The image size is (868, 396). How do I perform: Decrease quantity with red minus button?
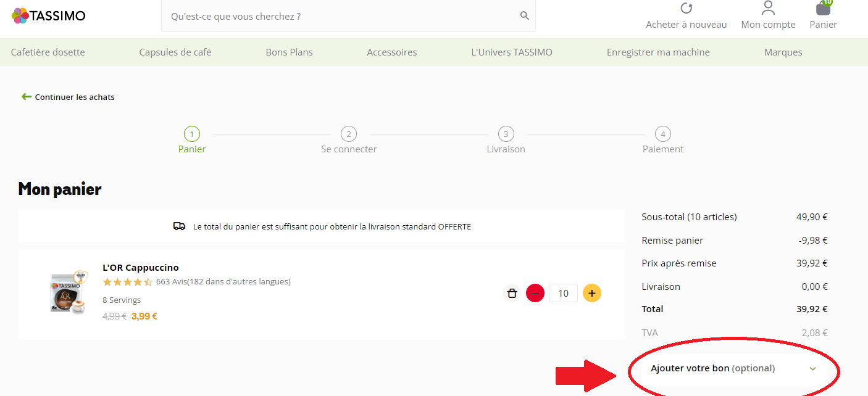coord(535,293)
